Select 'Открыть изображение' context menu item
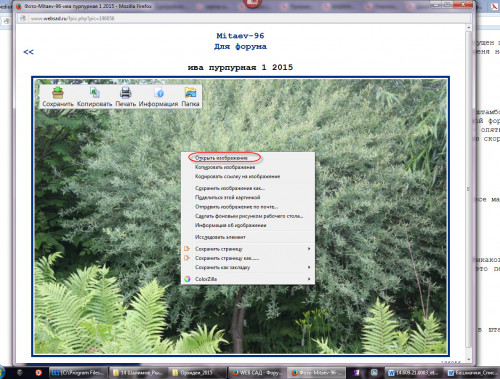500x379 pixels. pos(221,158)
